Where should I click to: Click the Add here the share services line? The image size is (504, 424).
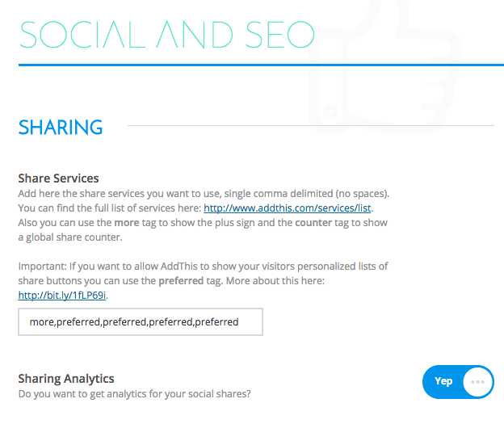point(204,194)
